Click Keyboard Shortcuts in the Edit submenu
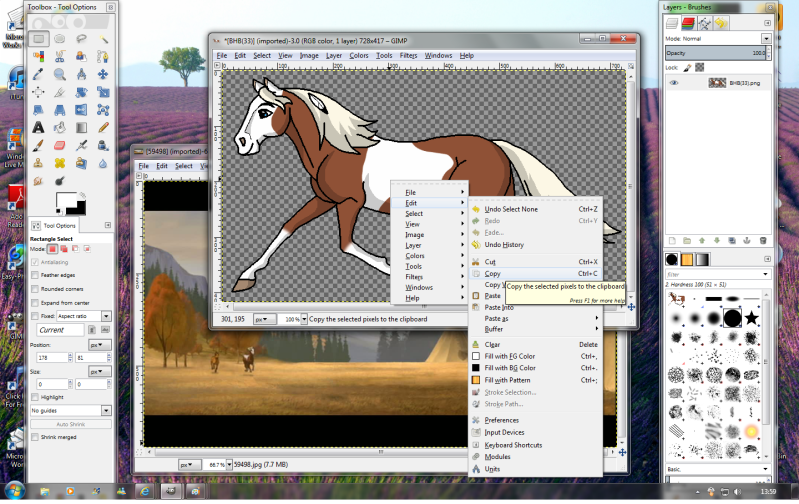The height and width of the screenshot is (504, 799). click(x=535, y=445)
